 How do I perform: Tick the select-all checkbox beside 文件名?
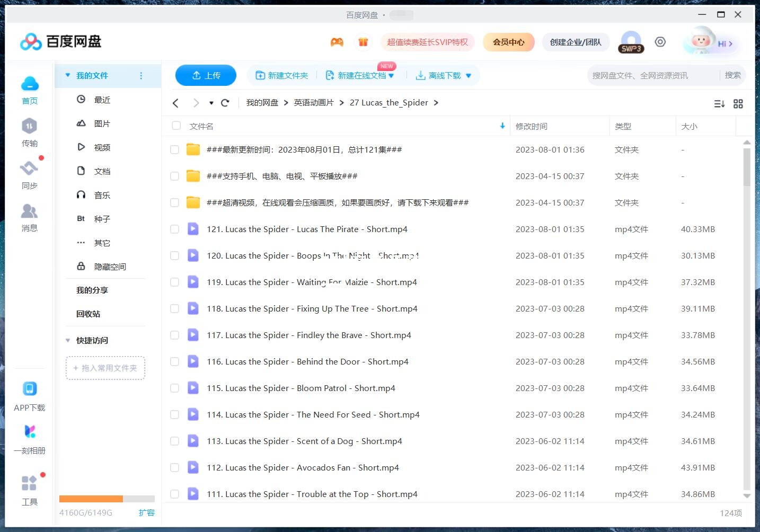click(x=176, y=126)
